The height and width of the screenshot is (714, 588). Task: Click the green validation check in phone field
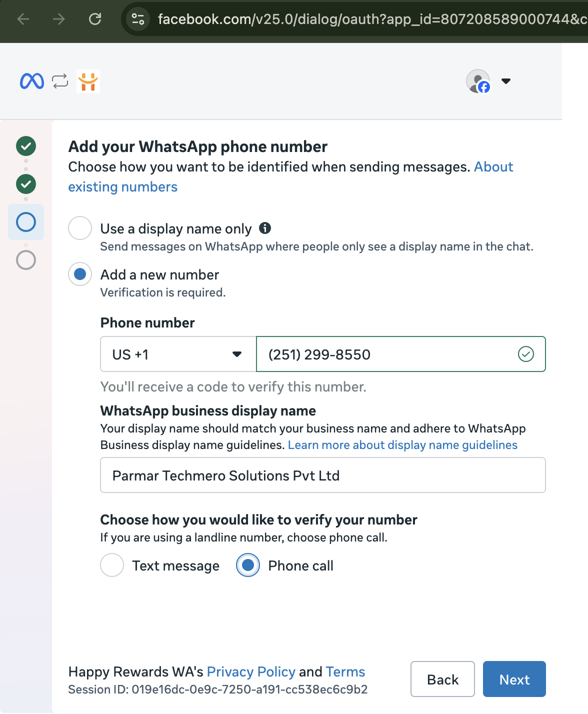click(526, 354)
